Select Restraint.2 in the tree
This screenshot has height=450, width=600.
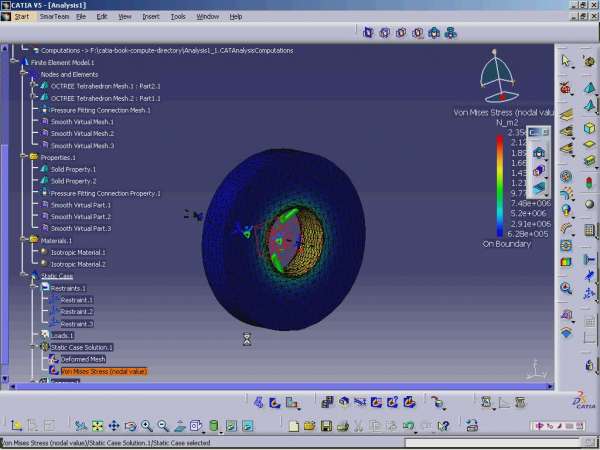(x=77, y=312)
